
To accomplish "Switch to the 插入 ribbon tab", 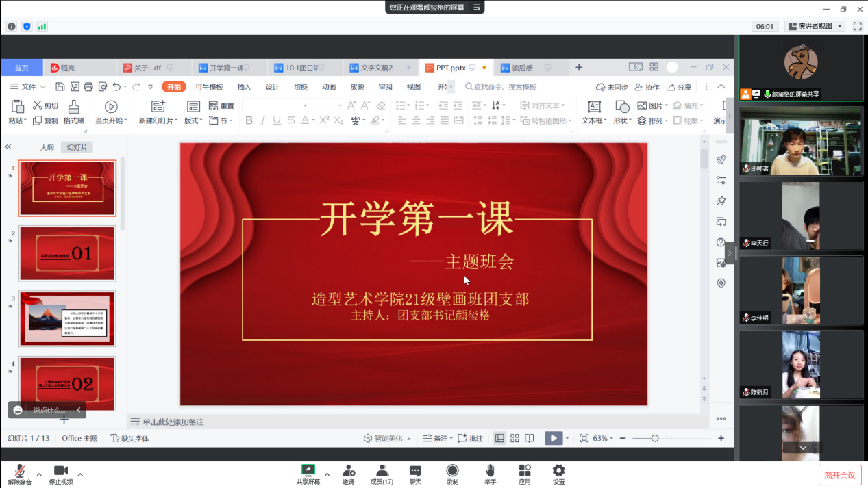I will [x=244, y=87].
